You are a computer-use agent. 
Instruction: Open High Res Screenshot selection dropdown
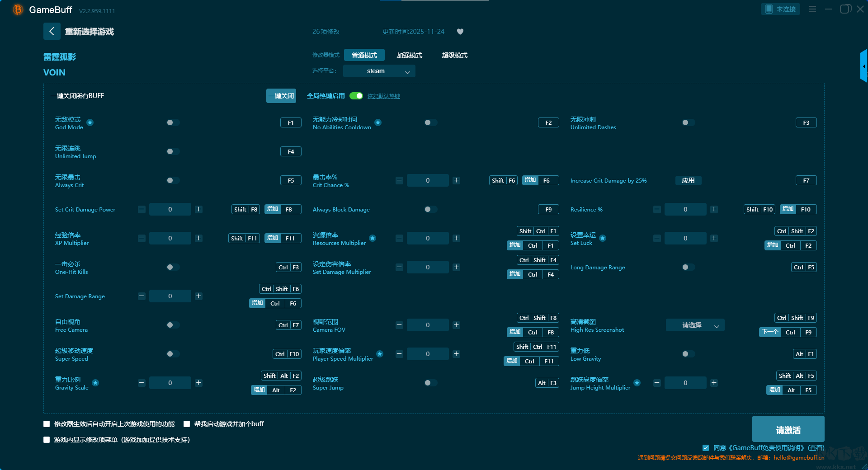click(x=695, y=325)
